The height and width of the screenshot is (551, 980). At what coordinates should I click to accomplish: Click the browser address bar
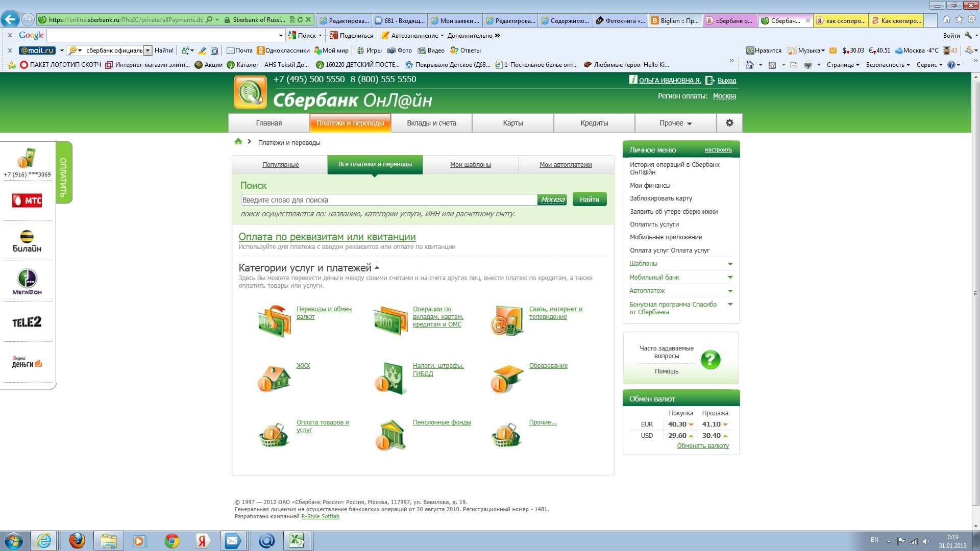126,20
